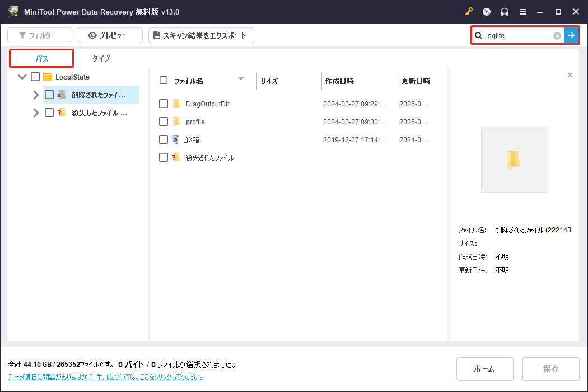Check the 削除されたファイ tree checkbox
Screen dimensions: 588x392
point(49,95)
